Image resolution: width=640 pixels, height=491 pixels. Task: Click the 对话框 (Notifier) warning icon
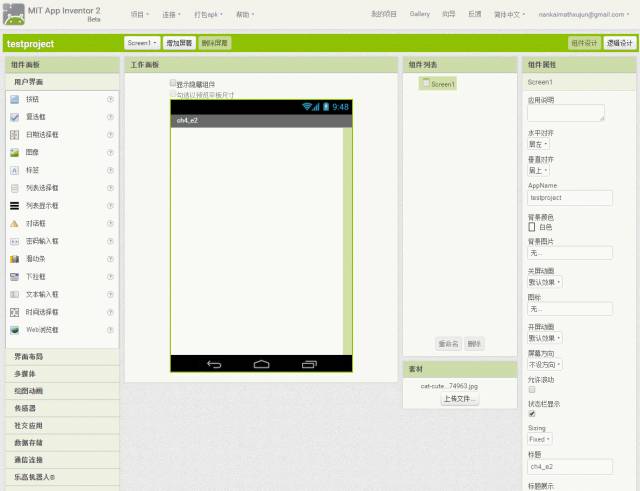tap(14, 223)
